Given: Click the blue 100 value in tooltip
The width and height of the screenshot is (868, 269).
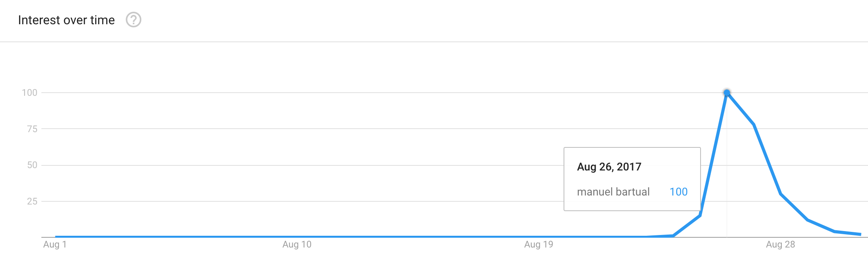Looking at the screenshot, I should 678,192.
